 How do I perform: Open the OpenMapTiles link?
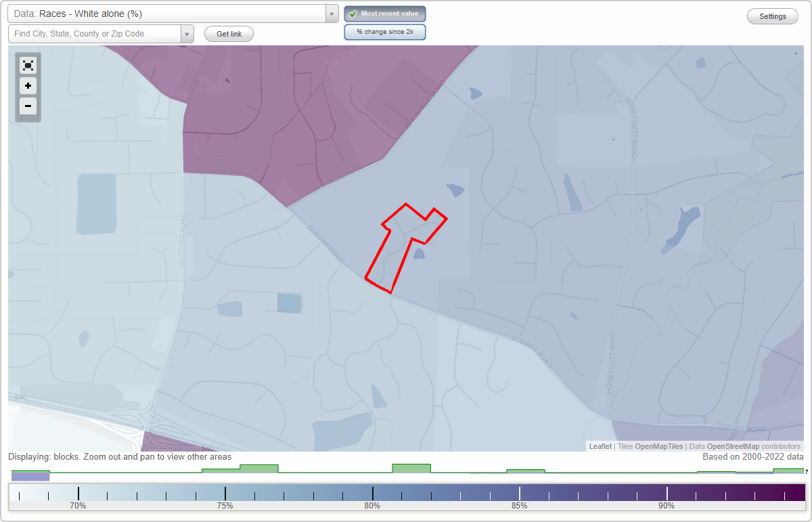659,446
